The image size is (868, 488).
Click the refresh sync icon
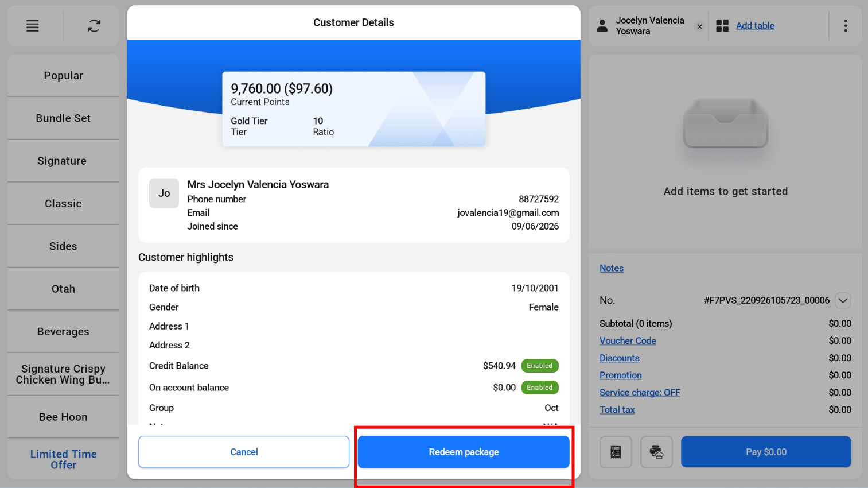coord(94,26)
